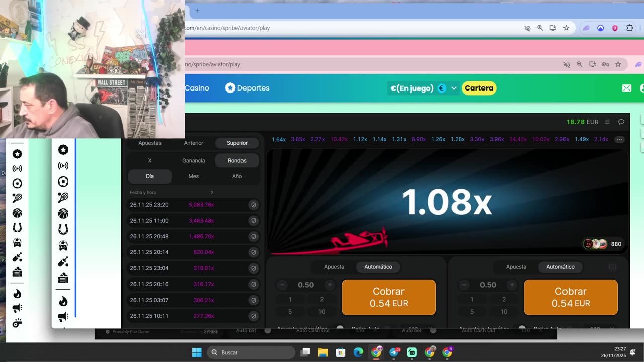The width and height of the screenshot is (644, 362).
Task: Switch to the Apuestas tab
Action: 150,143
